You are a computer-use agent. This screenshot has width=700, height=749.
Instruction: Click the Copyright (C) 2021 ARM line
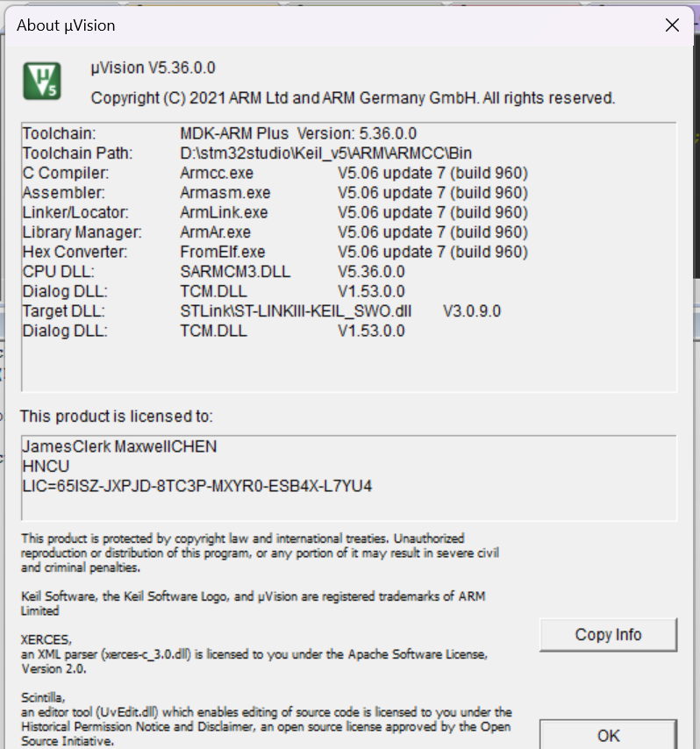coord(353,98)
